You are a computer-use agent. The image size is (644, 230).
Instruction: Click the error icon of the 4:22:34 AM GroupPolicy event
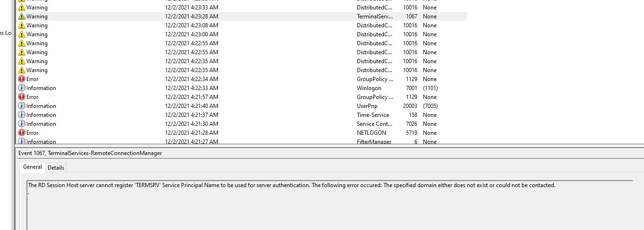[22, 79]
